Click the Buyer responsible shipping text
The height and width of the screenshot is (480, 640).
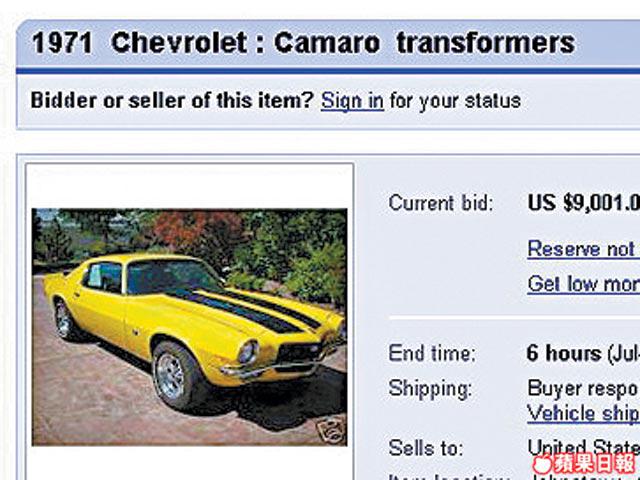(584, 388)
